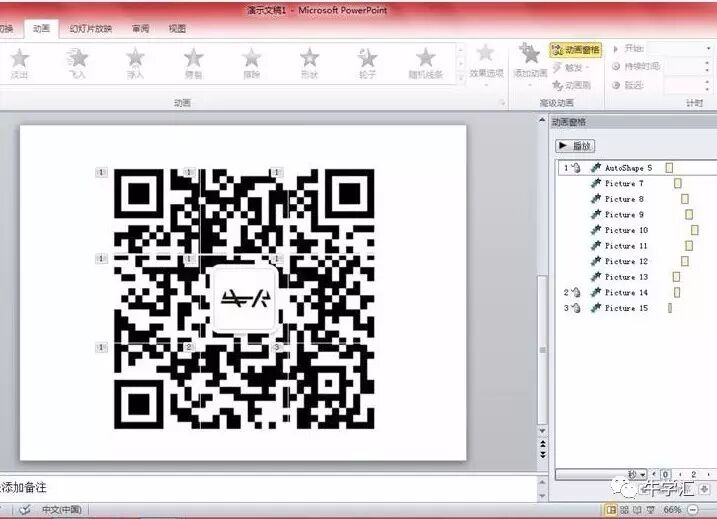Apply the 浮入 float-in animation effect
The height and width of the screenshot is (519, 717).
(x=135, y=64)
